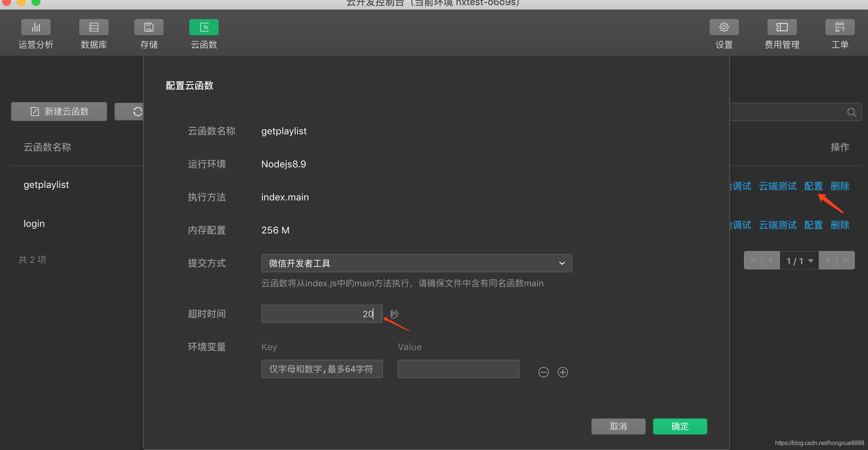Viewport: 868px width, 450px height.
Task: Click the environment variable Value field
Action: [x=458, y=369]
